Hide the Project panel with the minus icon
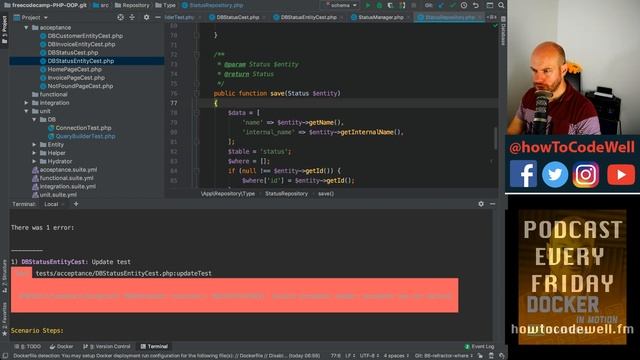 point(158,18)
